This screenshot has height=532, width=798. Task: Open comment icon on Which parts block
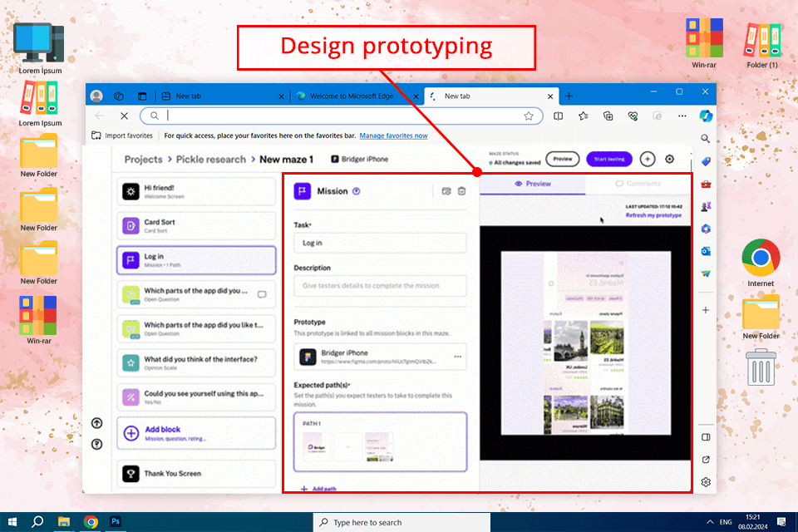point(262,294)
